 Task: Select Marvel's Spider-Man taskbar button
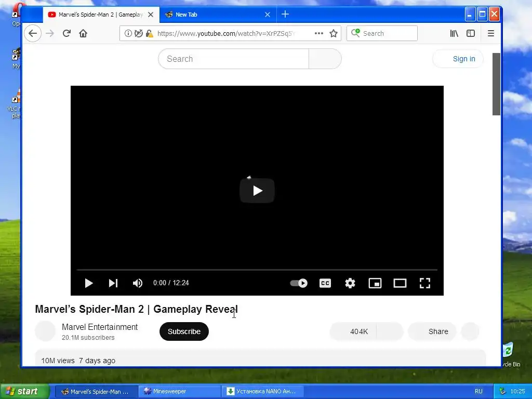click(96, 391)
